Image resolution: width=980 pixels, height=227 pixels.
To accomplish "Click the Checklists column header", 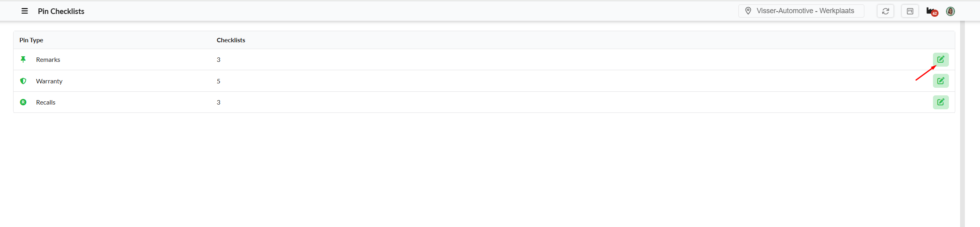I will point(231,40).
